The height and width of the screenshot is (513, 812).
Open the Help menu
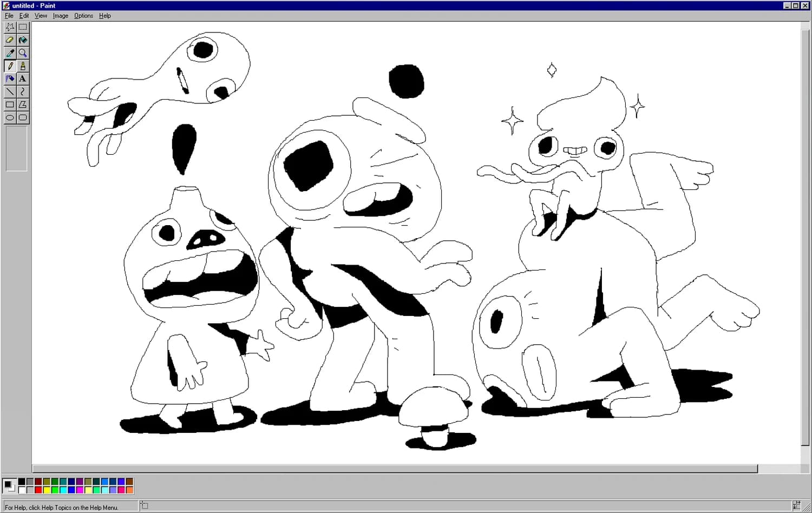pyautogui.click(x=105, y=16)
